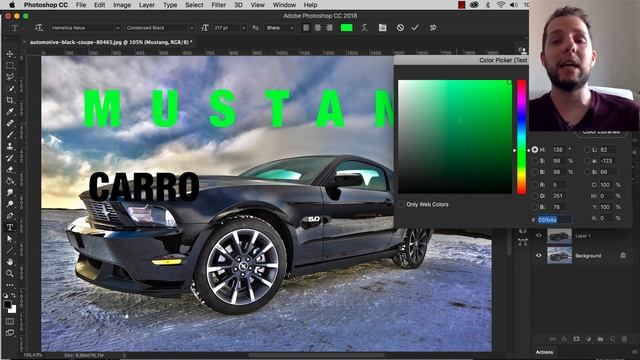The image size is (640, 360).
Task: Select the Hand tool
Action: (10, 262)
